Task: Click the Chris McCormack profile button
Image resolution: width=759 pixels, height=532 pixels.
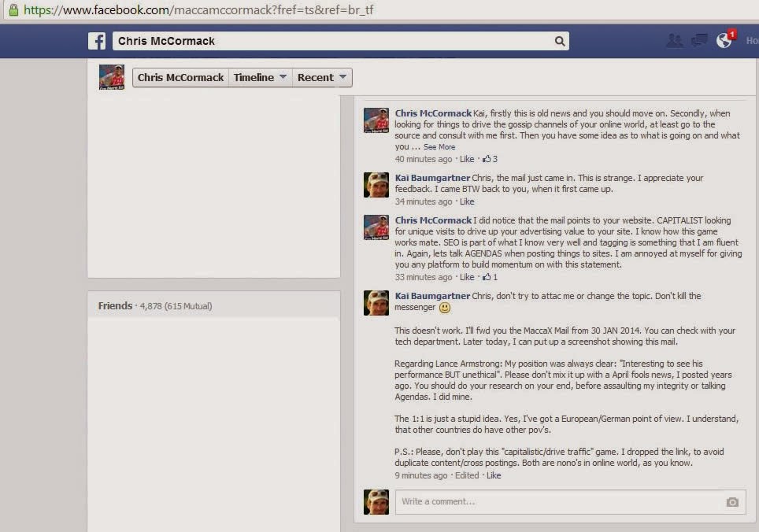Action: click(180, 77)
